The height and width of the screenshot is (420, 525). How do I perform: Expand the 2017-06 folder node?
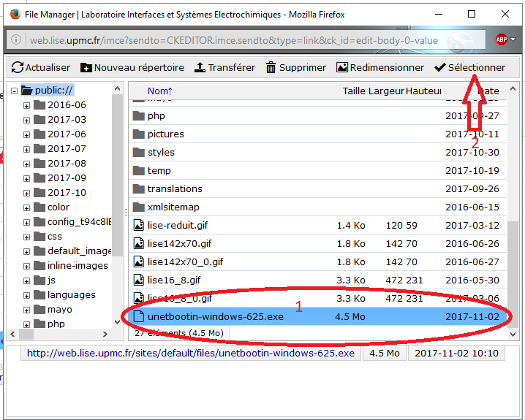pos(26,135)
